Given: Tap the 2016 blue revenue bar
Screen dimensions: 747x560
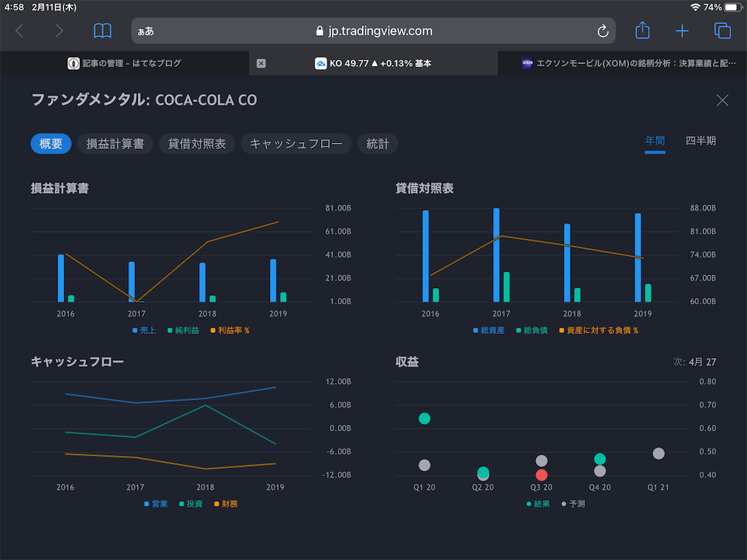Looking at the screenshot, I should pyautogui.click(x=61, y=278).
